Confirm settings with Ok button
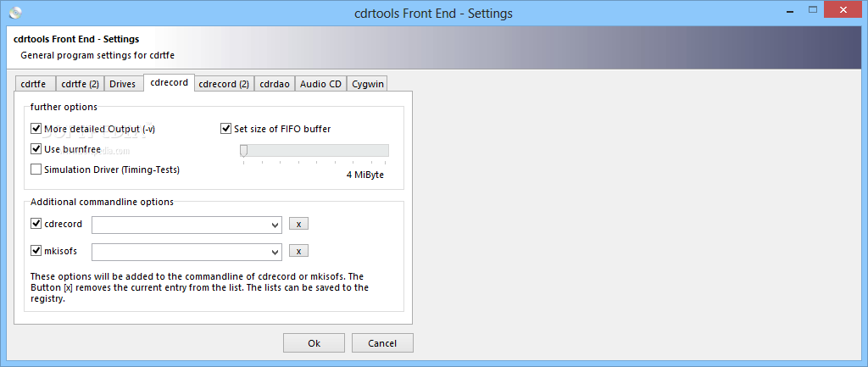 coord(314,343)
